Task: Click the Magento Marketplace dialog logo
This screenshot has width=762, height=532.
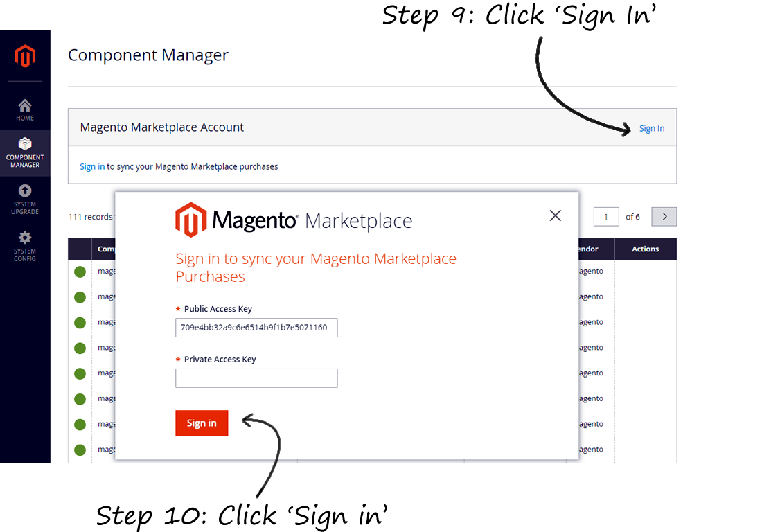Action: pos(294,220)
